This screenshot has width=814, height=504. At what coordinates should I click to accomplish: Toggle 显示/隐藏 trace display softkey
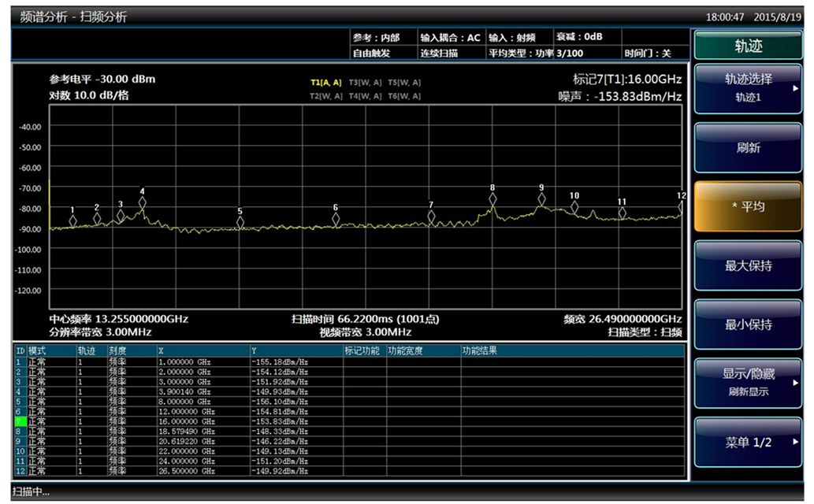(748, 383)
